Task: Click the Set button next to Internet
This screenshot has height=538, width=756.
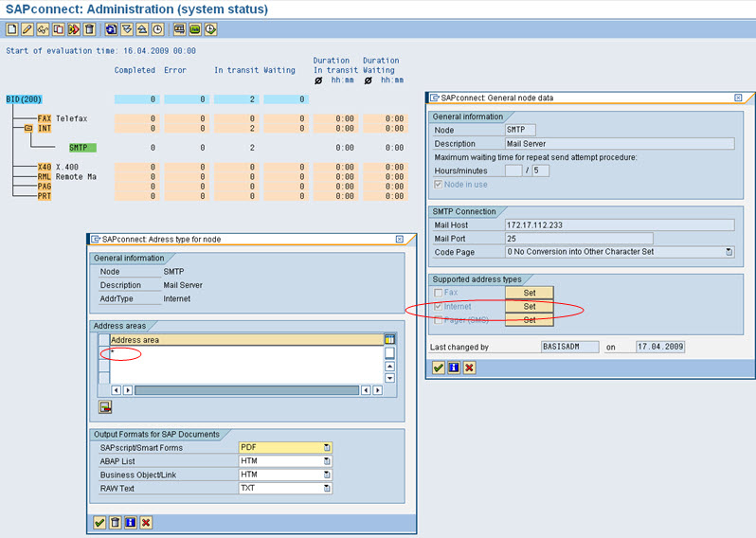Action: (530, 306)
